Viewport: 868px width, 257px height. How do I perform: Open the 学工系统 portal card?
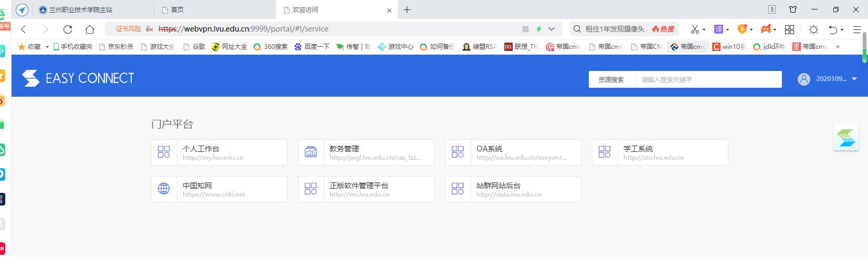(660, 152)
